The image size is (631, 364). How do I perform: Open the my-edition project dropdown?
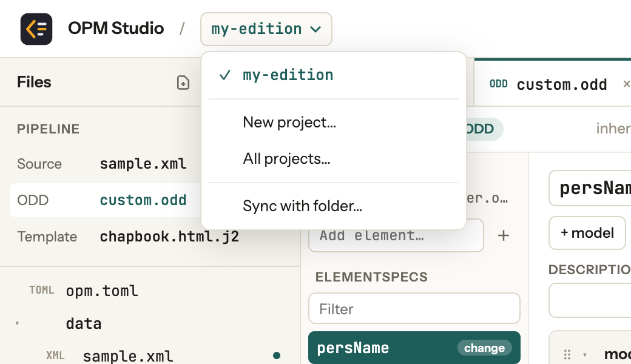tap(266, 29)
